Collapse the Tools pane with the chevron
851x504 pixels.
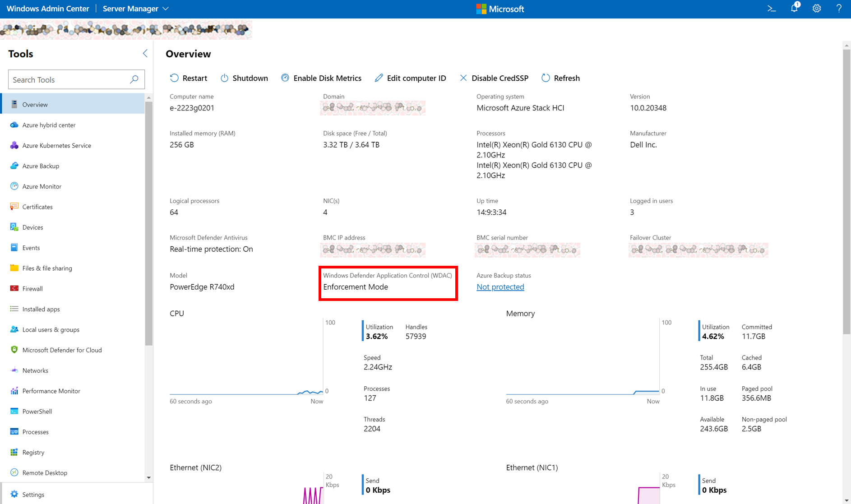(x=145, y=53)
